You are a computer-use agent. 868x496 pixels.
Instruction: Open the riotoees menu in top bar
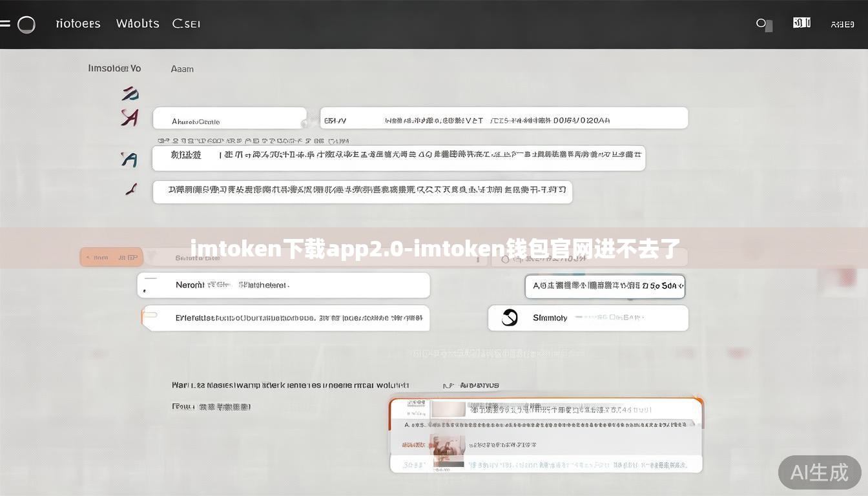pos(78,24)
